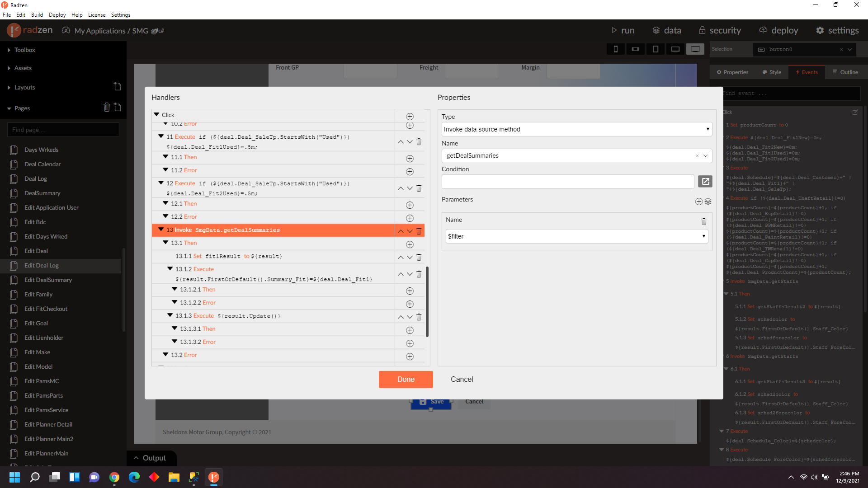Viewport: 868px width, 488px height.
Task: Click the Done button
Action: tap(406, 379)
